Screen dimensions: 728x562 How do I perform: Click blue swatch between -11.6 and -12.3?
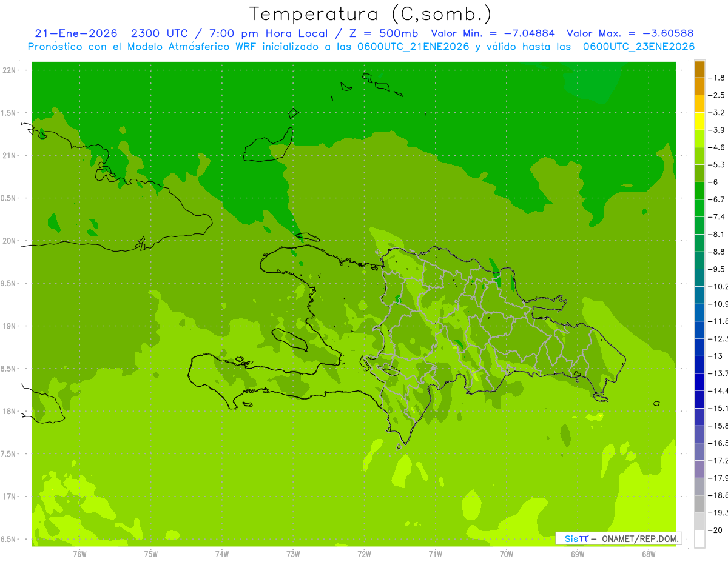pyautogui.click(x=699, y=329)
